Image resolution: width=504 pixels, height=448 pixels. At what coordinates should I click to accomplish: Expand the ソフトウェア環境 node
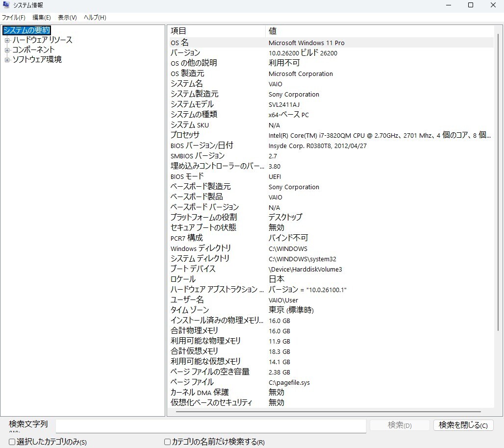pos(7,60)
